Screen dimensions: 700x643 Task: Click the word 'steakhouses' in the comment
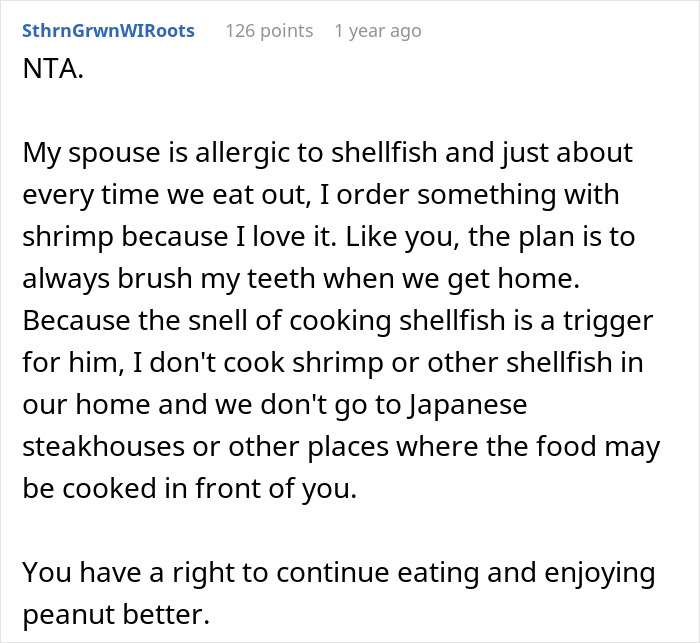(x=104, y=446)
